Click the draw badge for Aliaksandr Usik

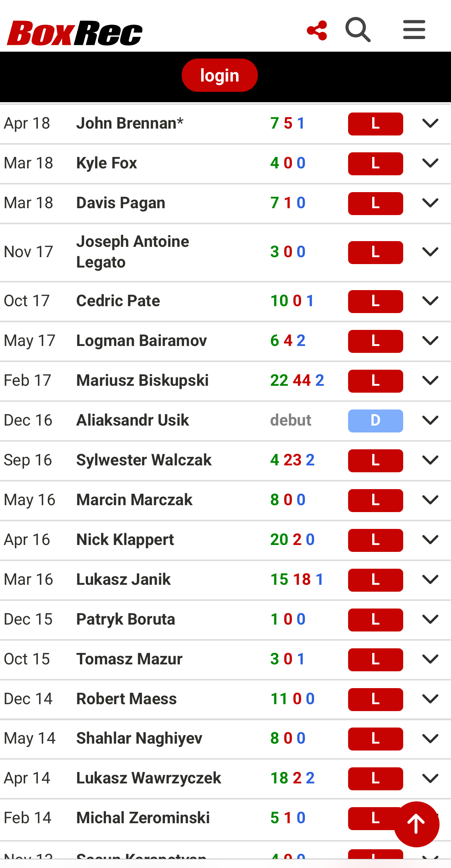click(x=375, y=421)
